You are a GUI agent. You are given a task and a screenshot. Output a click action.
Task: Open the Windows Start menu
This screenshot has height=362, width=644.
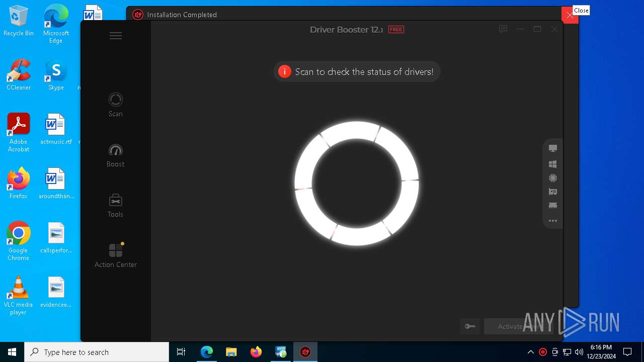[12, 352]
